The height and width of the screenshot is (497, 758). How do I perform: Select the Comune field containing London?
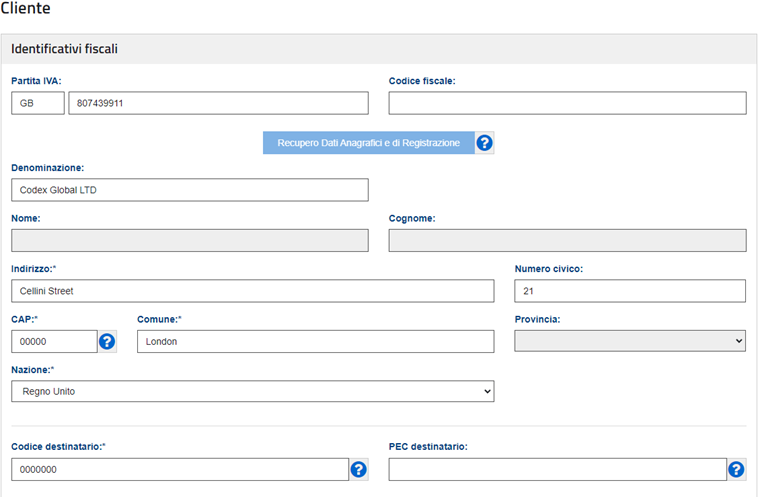click(316, 342)
